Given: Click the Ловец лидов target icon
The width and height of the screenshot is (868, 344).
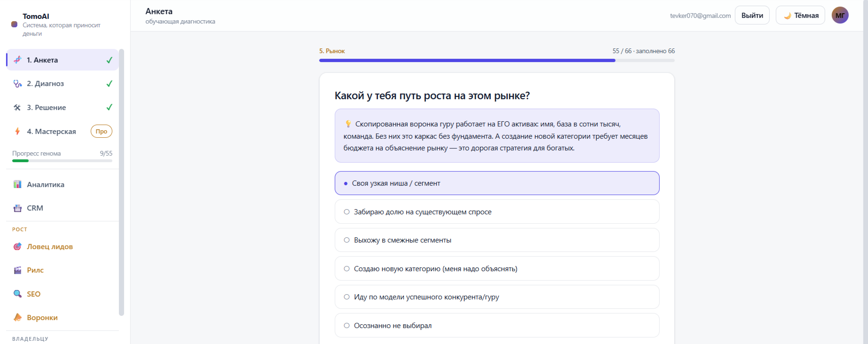Looking at the screenshot, I should point(17,246).
